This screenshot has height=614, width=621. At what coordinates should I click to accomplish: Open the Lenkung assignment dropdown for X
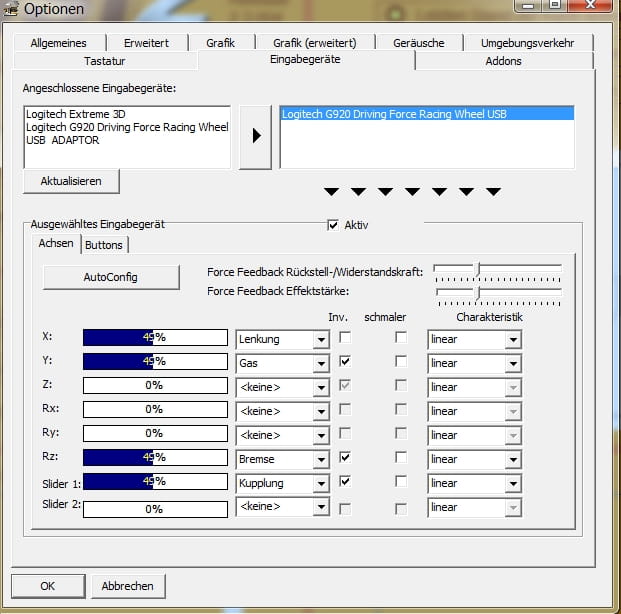281,339
